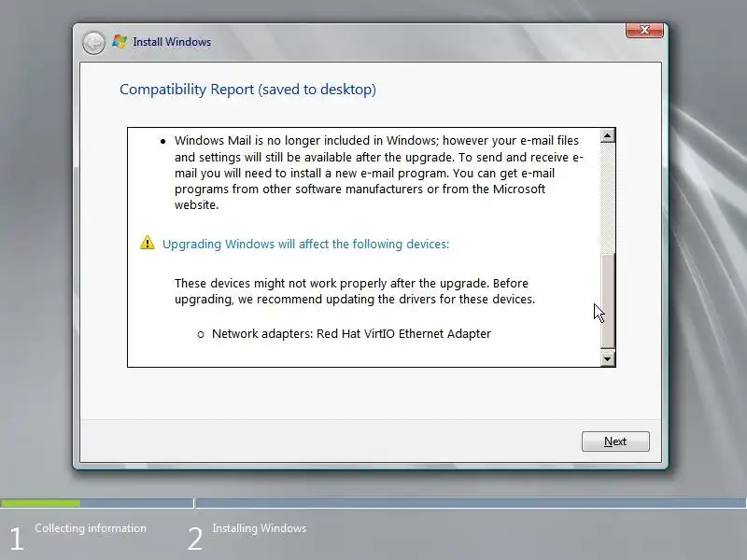Click the green filled part of the setup progress bar

pos(40,503)
